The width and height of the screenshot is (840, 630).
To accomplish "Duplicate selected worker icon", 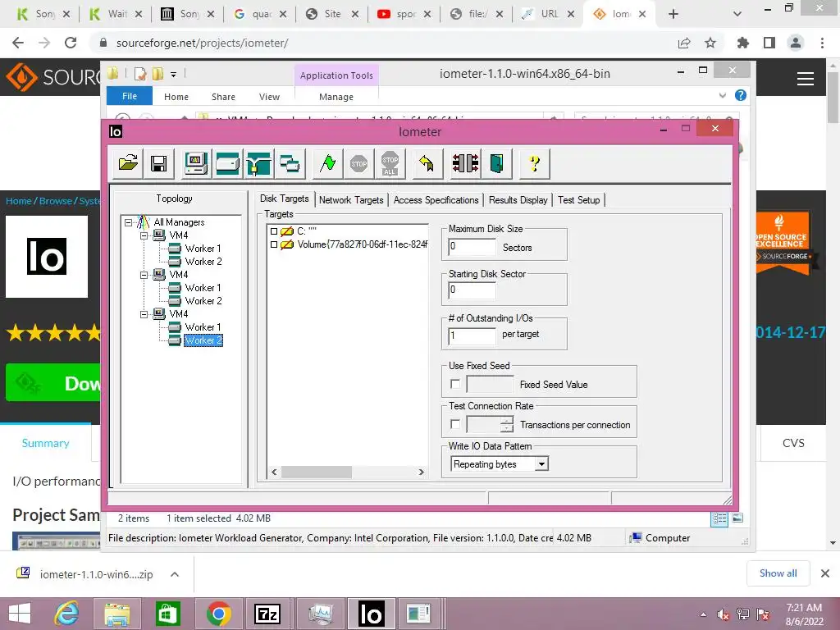I will [x=290, y=163].
